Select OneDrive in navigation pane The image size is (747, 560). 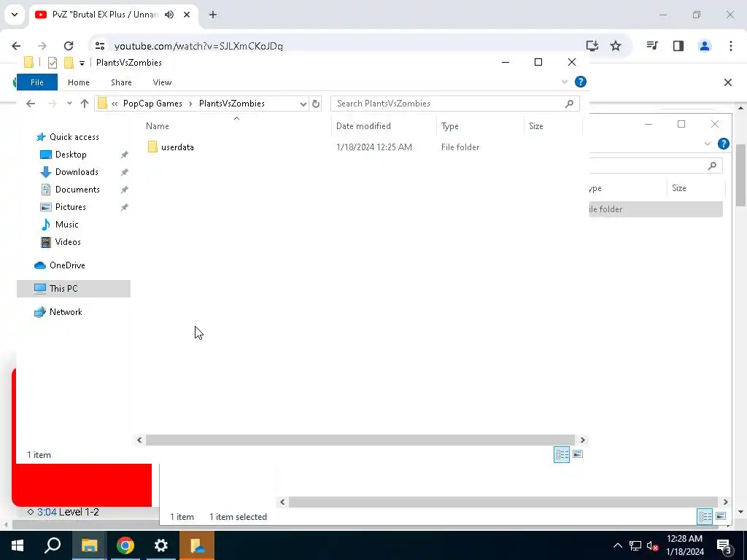point(67,265)
